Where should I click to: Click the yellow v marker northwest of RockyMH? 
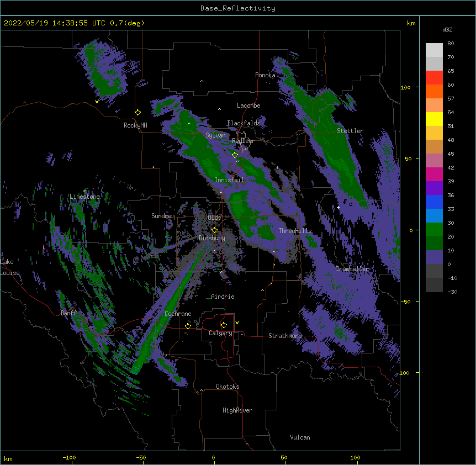(97, 102)
